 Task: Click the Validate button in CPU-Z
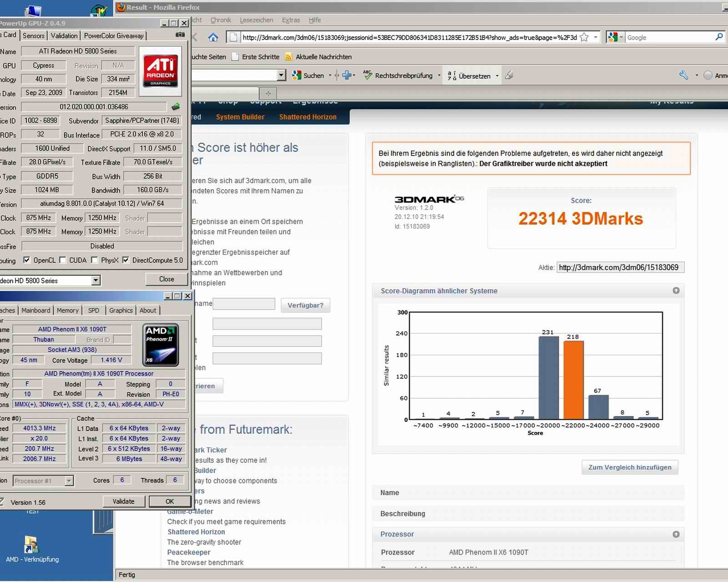[x=123, y=501]
